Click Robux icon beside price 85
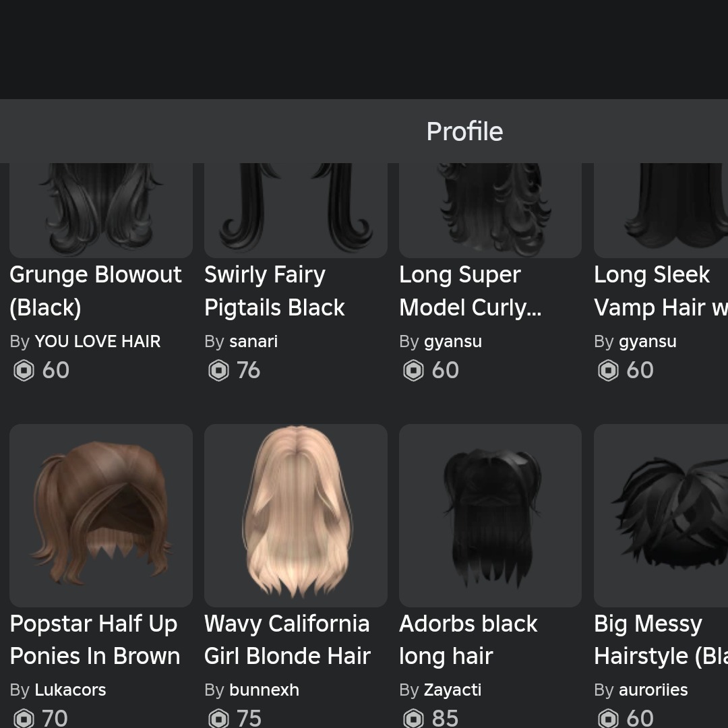This screenshot has width=728, height=728. tap(413, 719)
